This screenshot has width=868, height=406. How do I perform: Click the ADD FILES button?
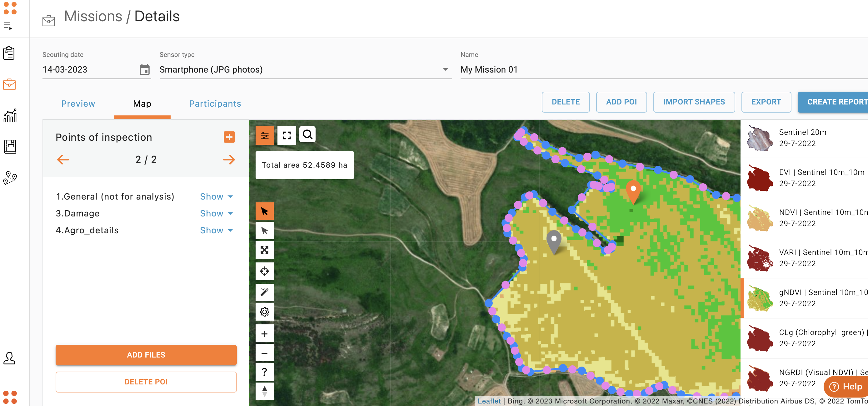tap(146, 355)
